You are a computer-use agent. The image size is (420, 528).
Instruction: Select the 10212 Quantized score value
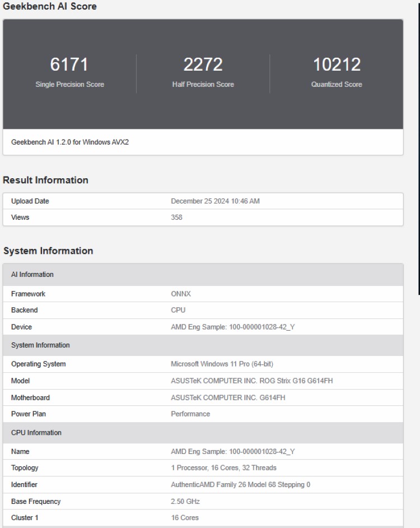337,64
